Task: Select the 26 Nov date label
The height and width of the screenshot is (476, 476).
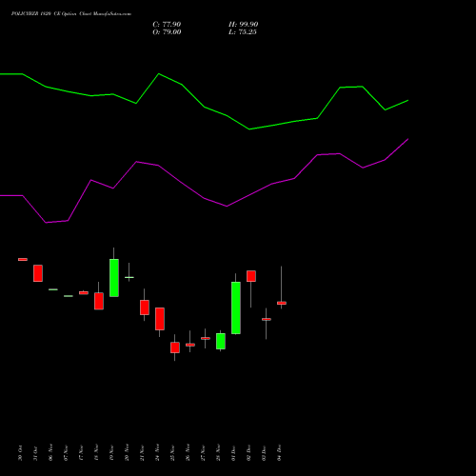Action: pos(188,453)
